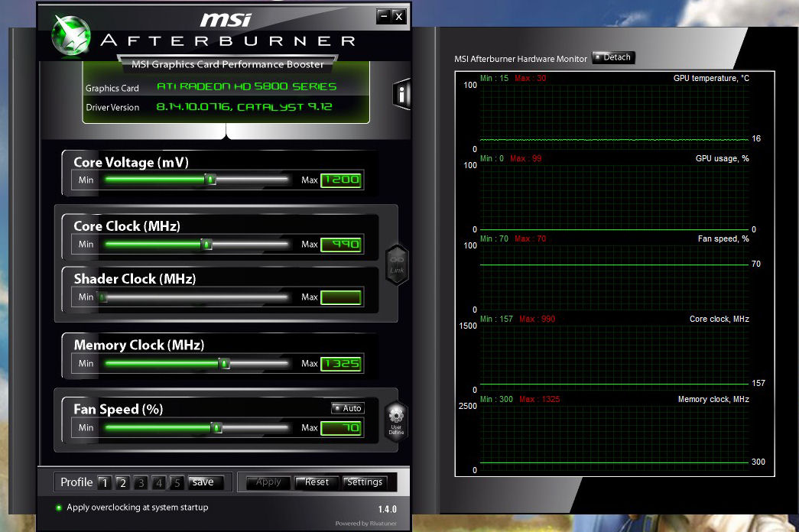Click the Fan Speed (%) label
This screenshot has height=532, width=799.
(x=119, y=409)
